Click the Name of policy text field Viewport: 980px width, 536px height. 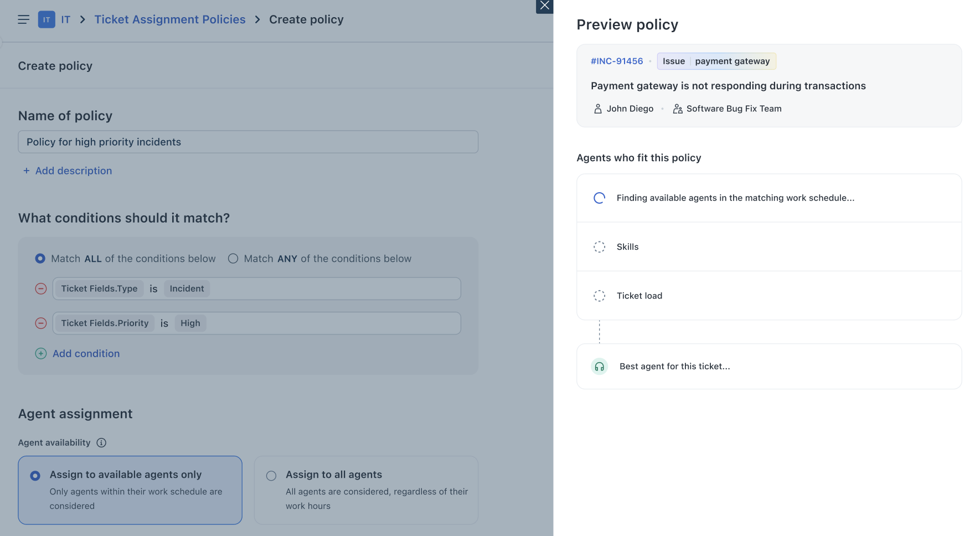[x=248, y=142]
